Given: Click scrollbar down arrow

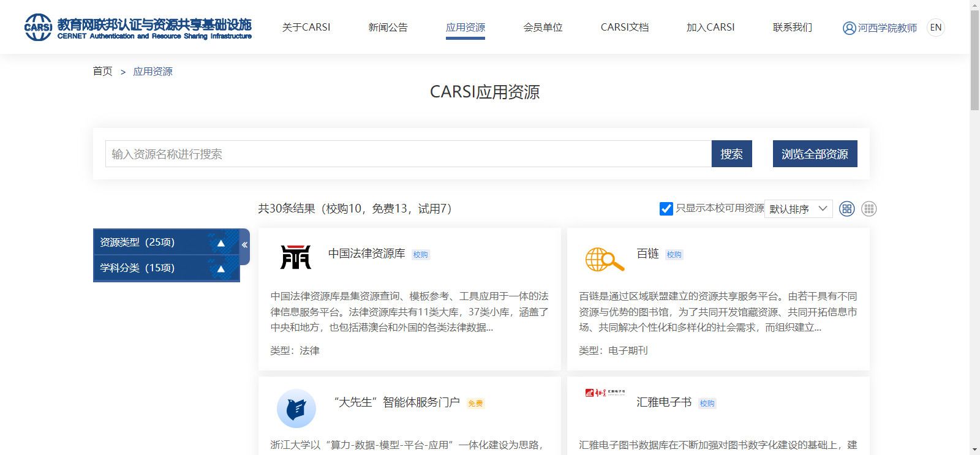Looking at the screenshot, I should (974, 450).
